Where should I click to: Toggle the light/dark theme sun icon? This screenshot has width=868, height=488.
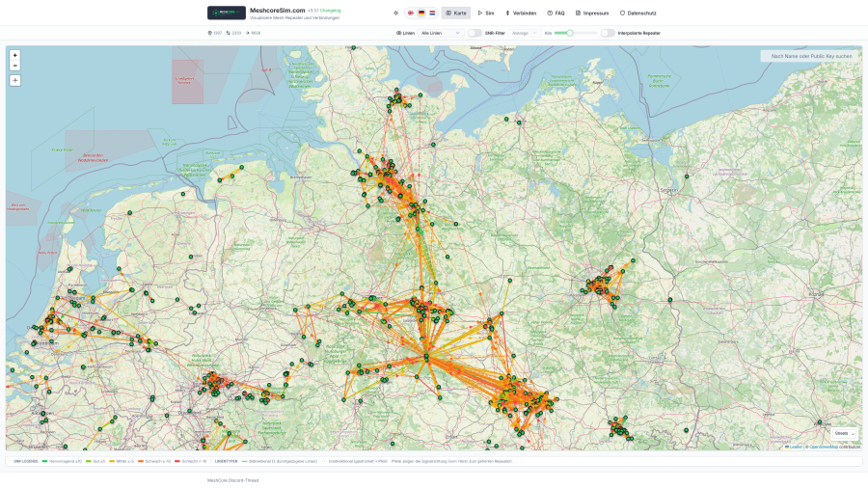click(395, 14)
